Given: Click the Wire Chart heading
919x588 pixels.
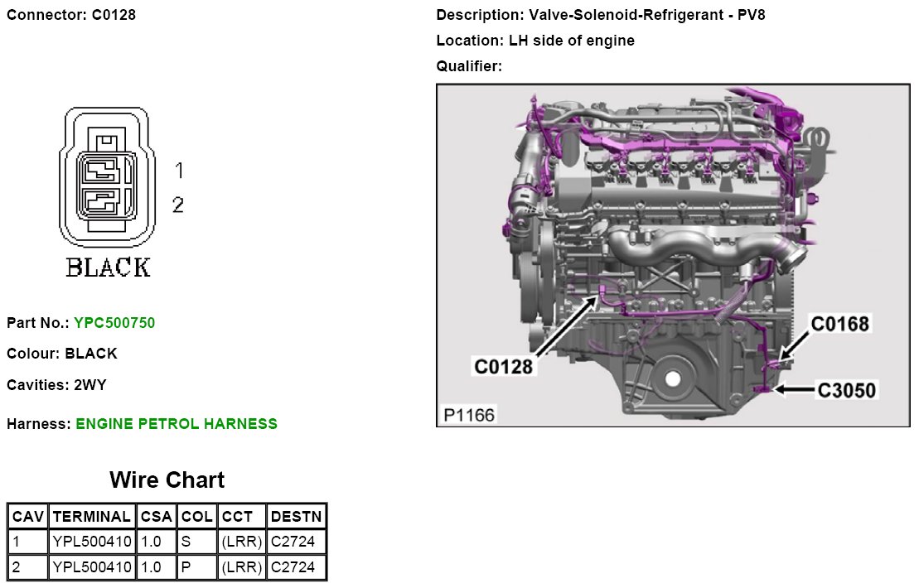Looking at the screenshot, I should (167, 480).
